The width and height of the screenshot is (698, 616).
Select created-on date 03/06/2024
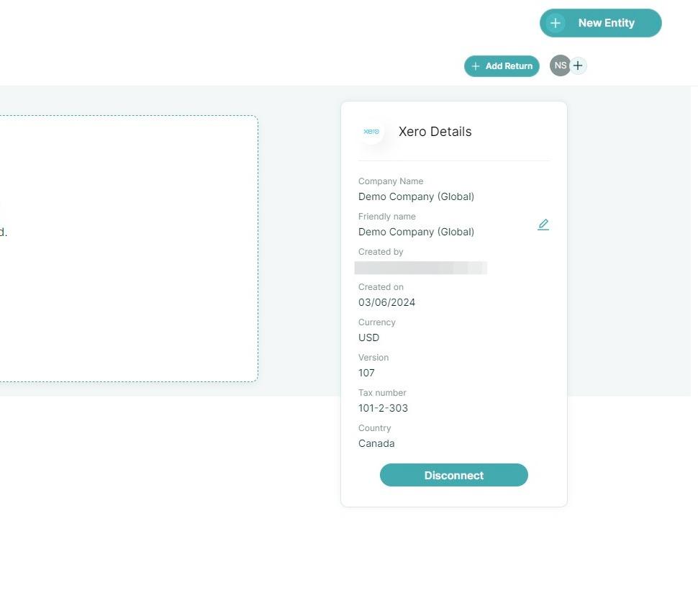386,302
